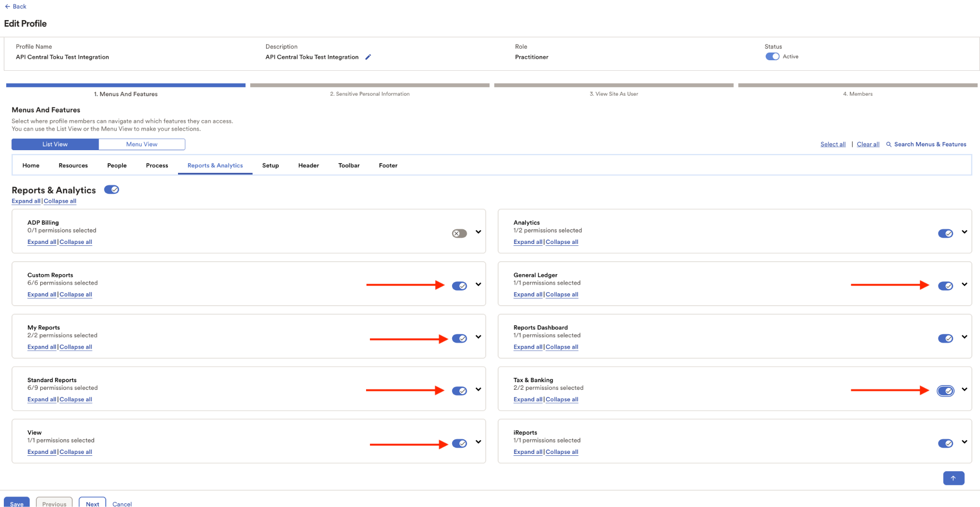The width and height of the screenshot is (980, 507).
Task: Select the Reports & Analytics tab
Action: tap(215, 165)
